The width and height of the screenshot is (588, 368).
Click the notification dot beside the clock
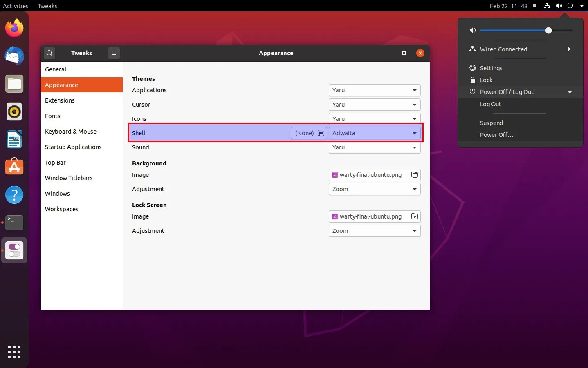coord(534,6)
